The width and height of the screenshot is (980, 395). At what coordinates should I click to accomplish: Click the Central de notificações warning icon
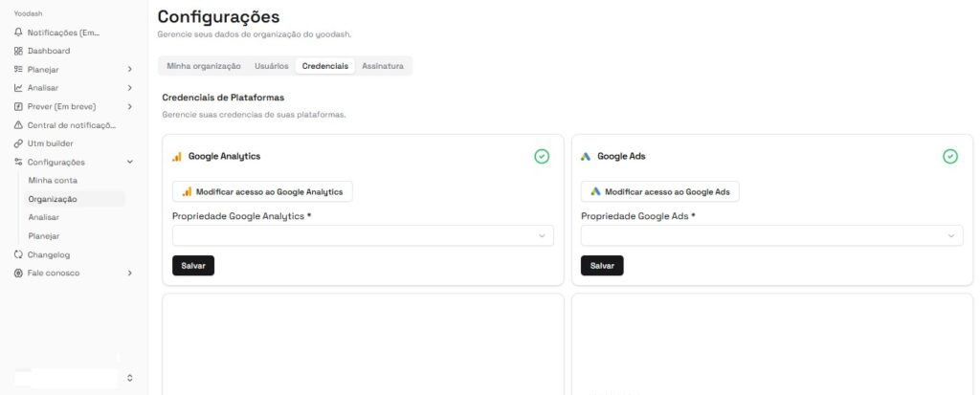click(18, 125)
